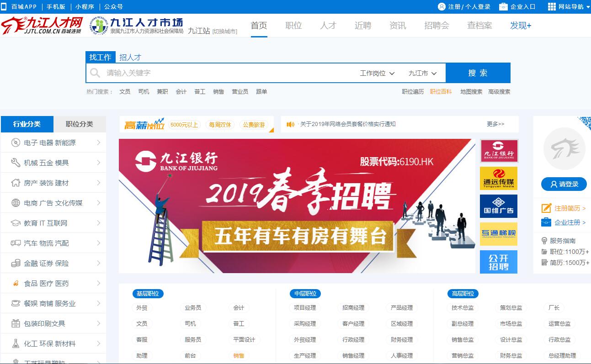The image size is (591, 364).
Task: Open the 工作岗位 dropdown
Action: pos(377,73)
